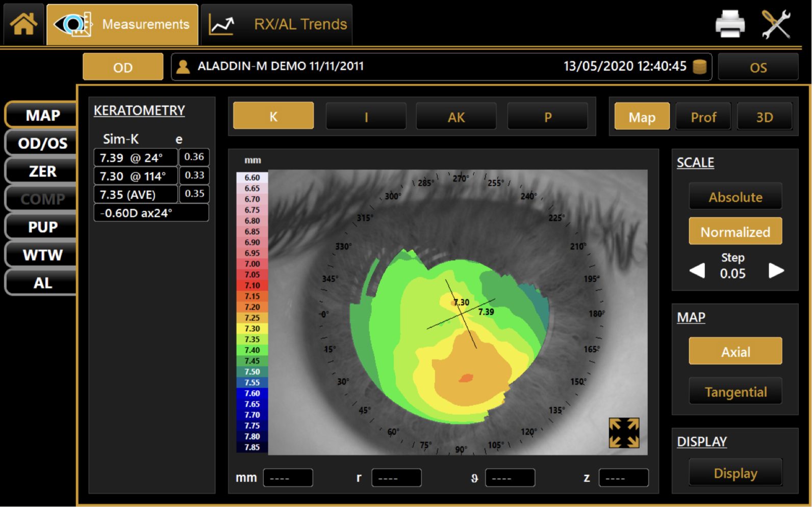The width and height of the screenshot is (812, 507).
Task: Click the 7.39 label on the topography map
Action: 486,312
